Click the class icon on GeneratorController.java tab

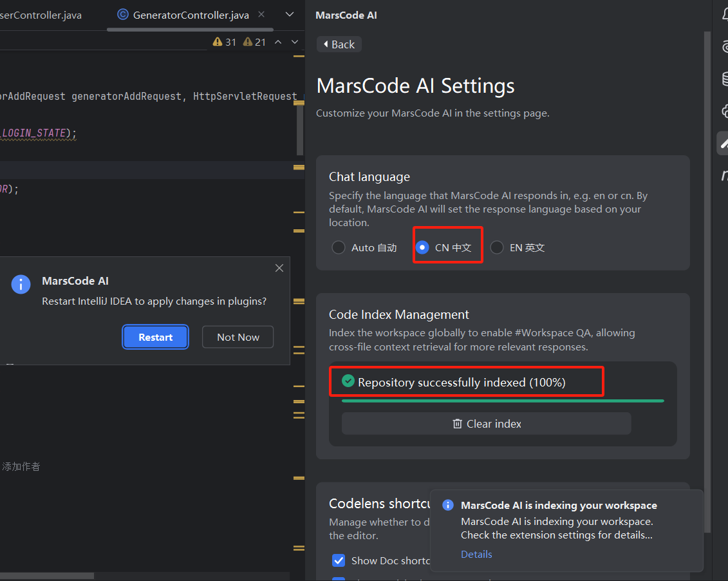(122, 15)
